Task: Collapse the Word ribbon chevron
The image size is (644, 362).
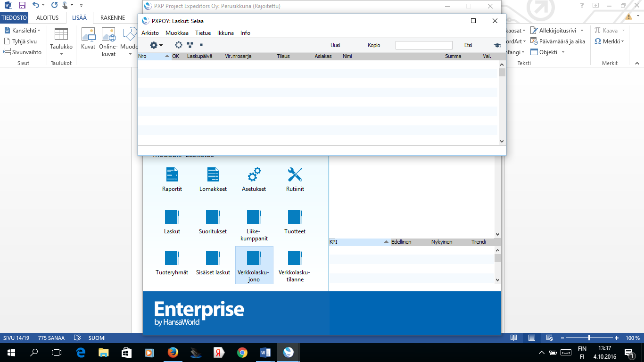Action: pos(636,64)
